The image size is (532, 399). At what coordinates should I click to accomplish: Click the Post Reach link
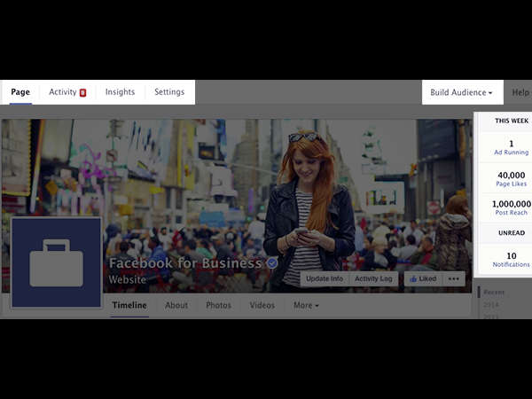coord(512,213)
